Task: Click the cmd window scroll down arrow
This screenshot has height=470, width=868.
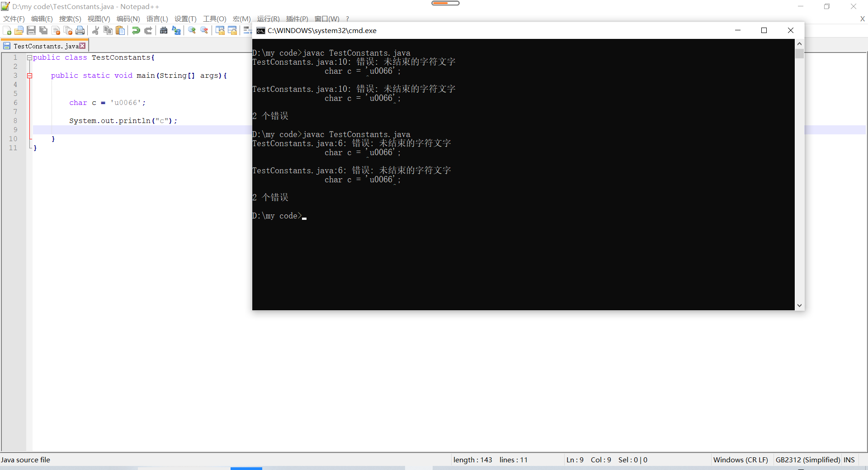Action: pos(799,306)
